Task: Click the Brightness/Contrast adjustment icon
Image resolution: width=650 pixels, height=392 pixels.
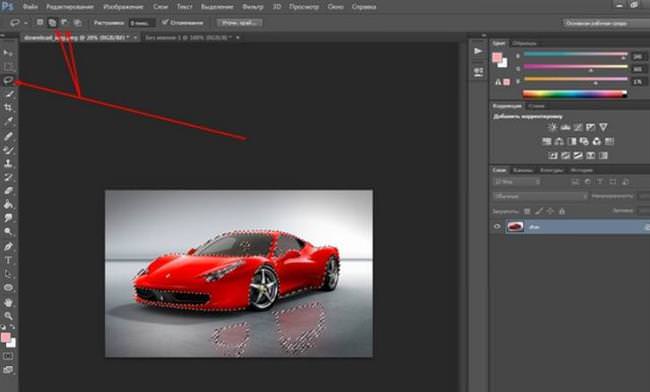Action: 552,127
